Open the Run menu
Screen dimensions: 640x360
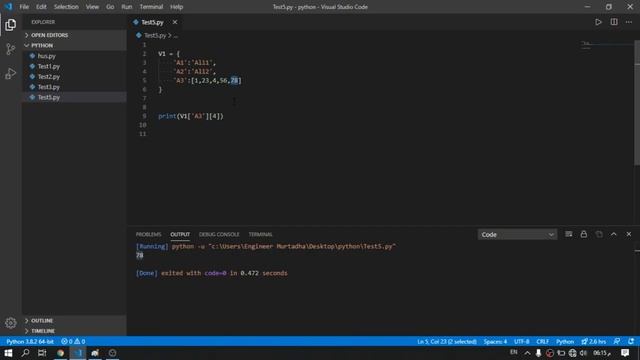[127, 7]
